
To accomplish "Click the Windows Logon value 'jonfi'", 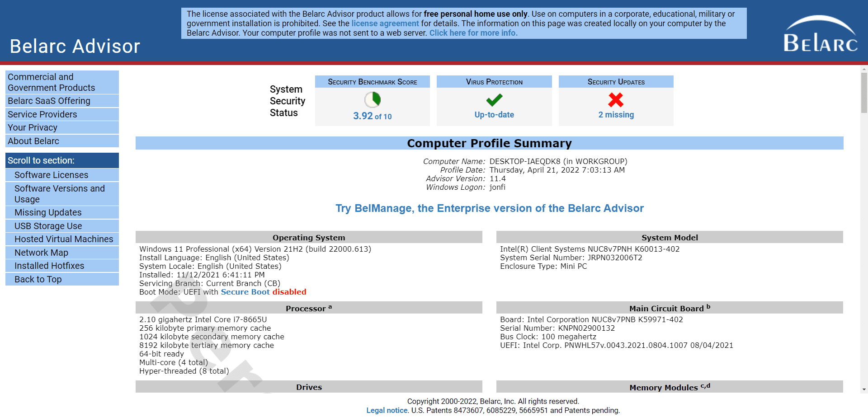I will coord(497,187).
